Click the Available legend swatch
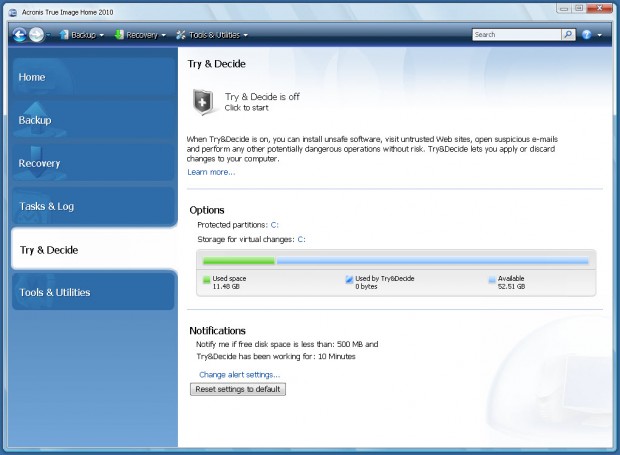This screenshot has height=455, width=620. coord(492,280)
